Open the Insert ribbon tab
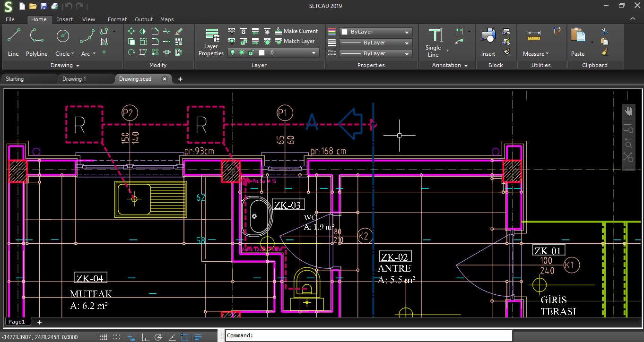The width and height of the screenshot is (644, 342). tap(65, 19)
